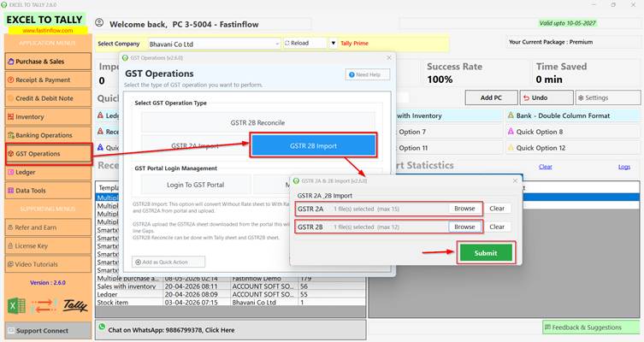The image size is (644, 342).
Task: Choose Quick Option 12
Action: (573, 148)
